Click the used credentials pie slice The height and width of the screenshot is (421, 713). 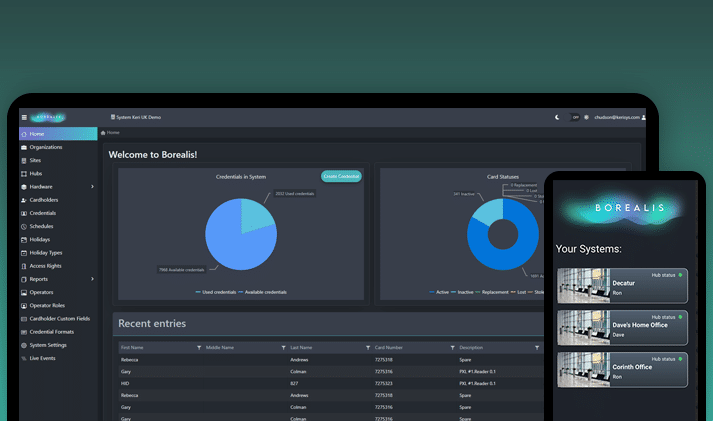click(x=256, y=215)
